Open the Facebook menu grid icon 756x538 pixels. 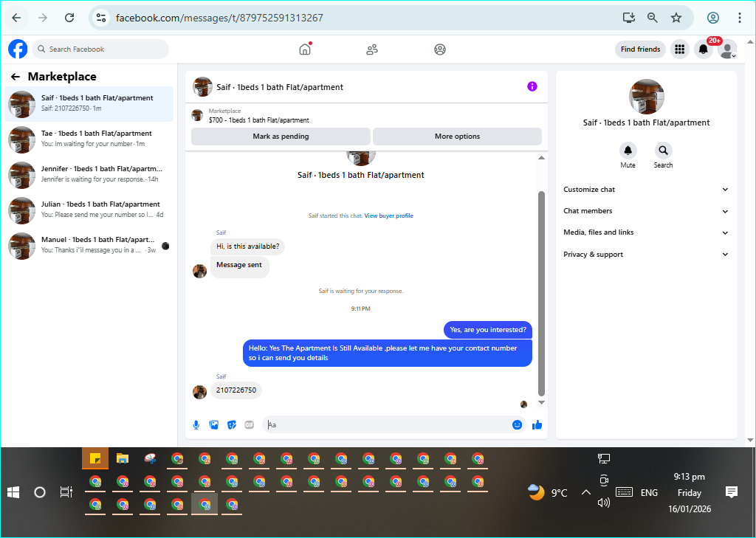coord(679,49)
